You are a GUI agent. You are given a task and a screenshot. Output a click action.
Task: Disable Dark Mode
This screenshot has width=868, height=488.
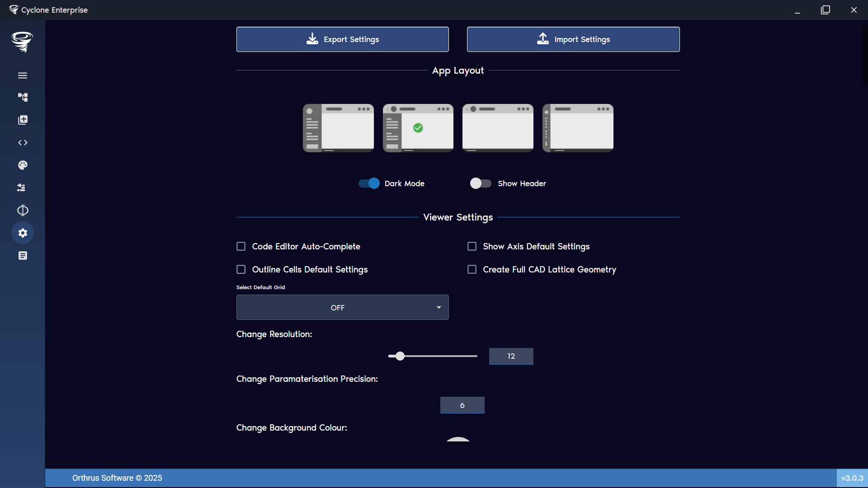(368, 183)
